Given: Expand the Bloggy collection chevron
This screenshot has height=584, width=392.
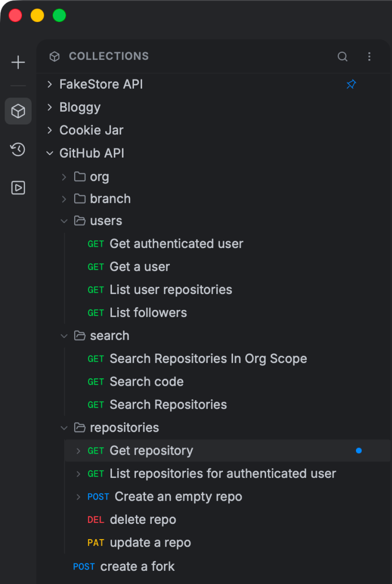Looking at the screenshot, I should tap(50, 107).
